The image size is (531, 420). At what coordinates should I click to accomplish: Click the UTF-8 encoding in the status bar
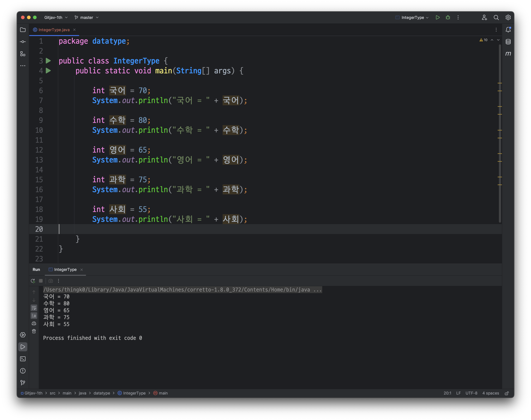click(x=471, y=393)
